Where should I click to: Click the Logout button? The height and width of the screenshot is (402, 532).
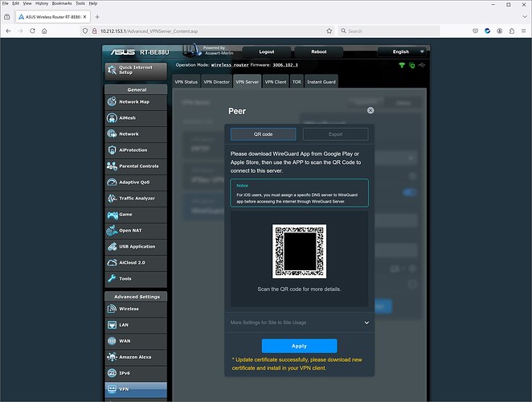coord(267,51)
